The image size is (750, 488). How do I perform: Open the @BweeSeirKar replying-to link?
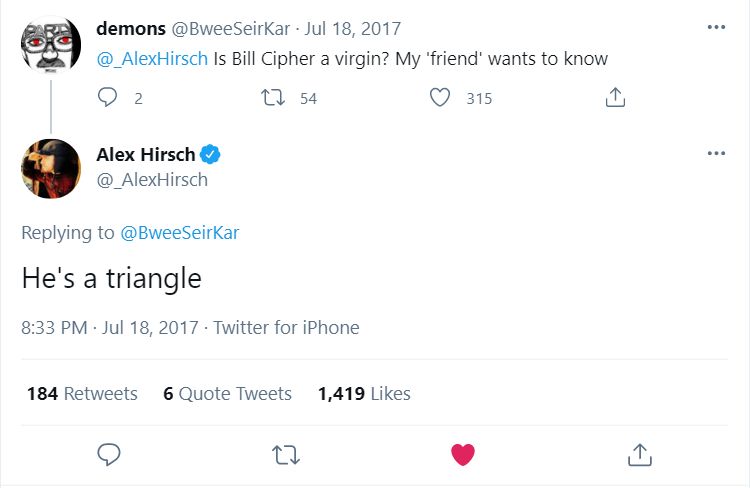point(179,233)
